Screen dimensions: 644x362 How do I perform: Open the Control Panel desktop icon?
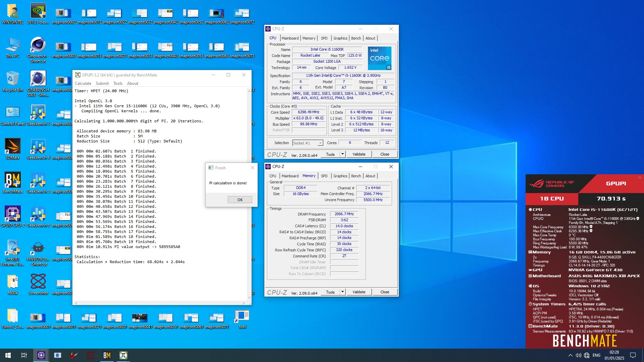pos(13,116)
